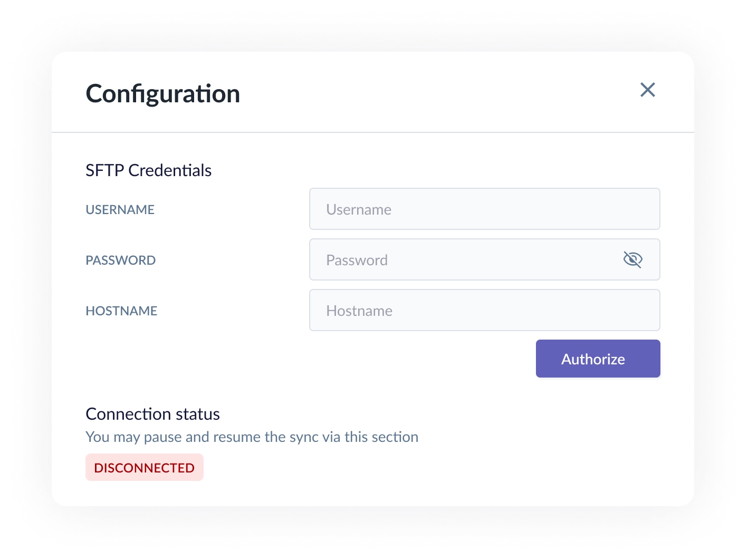Place cursor on the Password placeholder text

point(357,260)
